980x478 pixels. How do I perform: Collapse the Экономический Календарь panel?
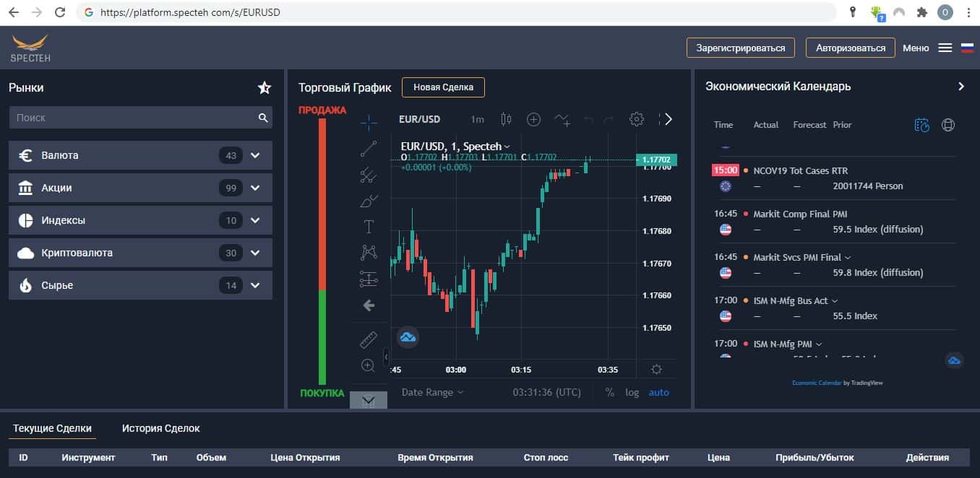pyautogui.click(x=961, y=86)
